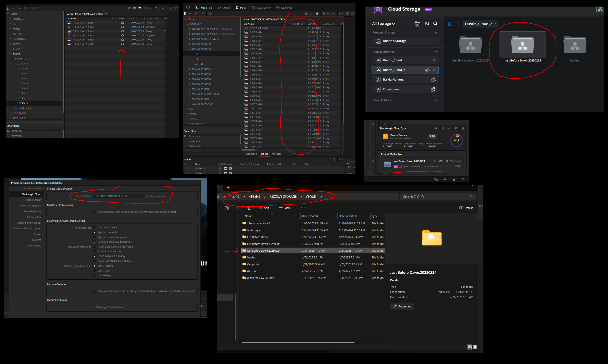The height and width of the screenshot is (364, 608).
Task: Open search in Cloud Storage sidebar
Action: pyautogui.click(x=435, y=24)
